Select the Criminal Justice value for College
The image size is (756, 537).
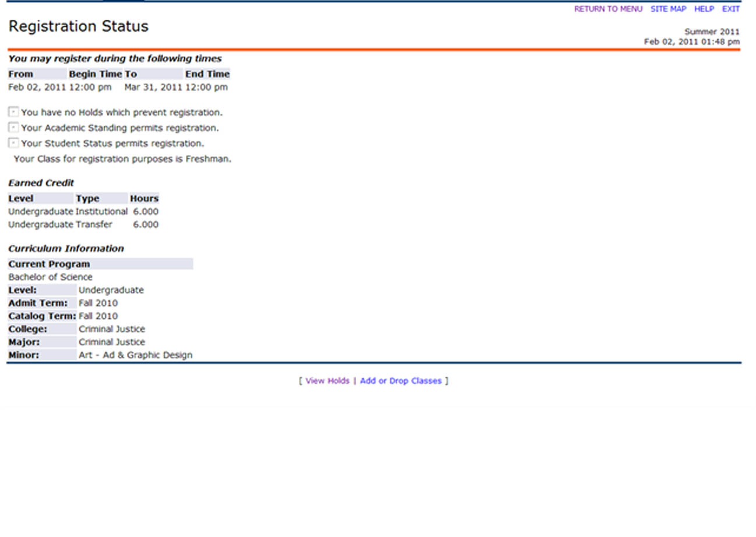tap(112, 329)
